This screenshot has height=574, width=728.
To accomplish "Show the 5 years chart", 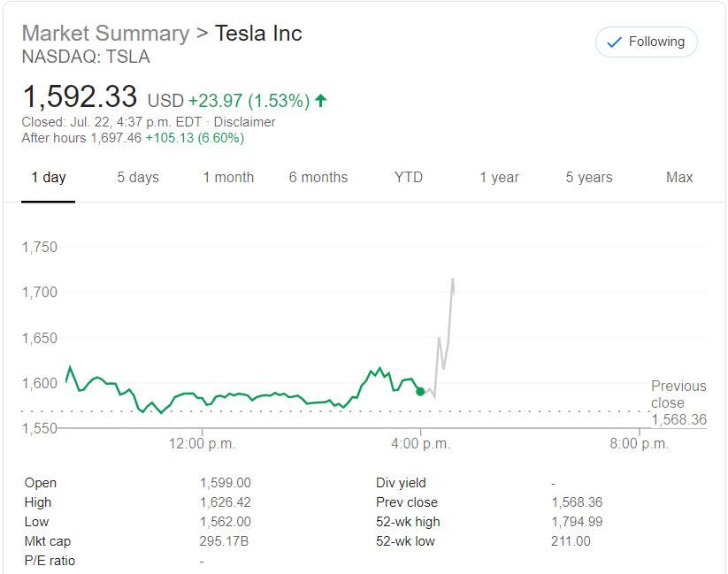I will 589,178.
